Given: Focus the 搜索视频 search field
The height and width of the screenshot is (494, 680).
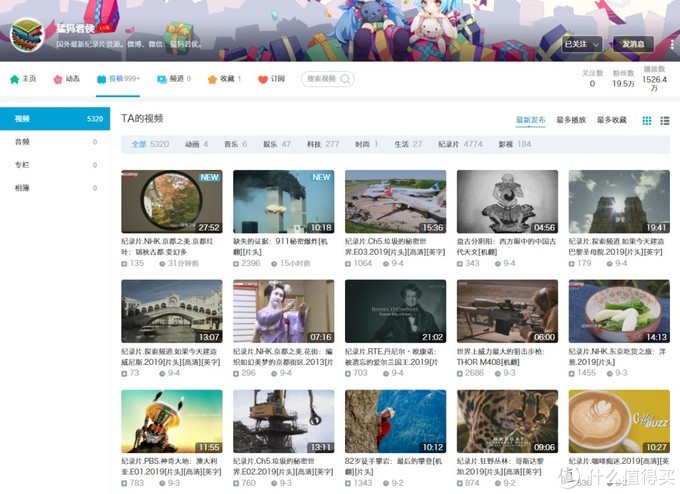Looking at the screenshot, I should pyautogui.click(x=328, y=79).
